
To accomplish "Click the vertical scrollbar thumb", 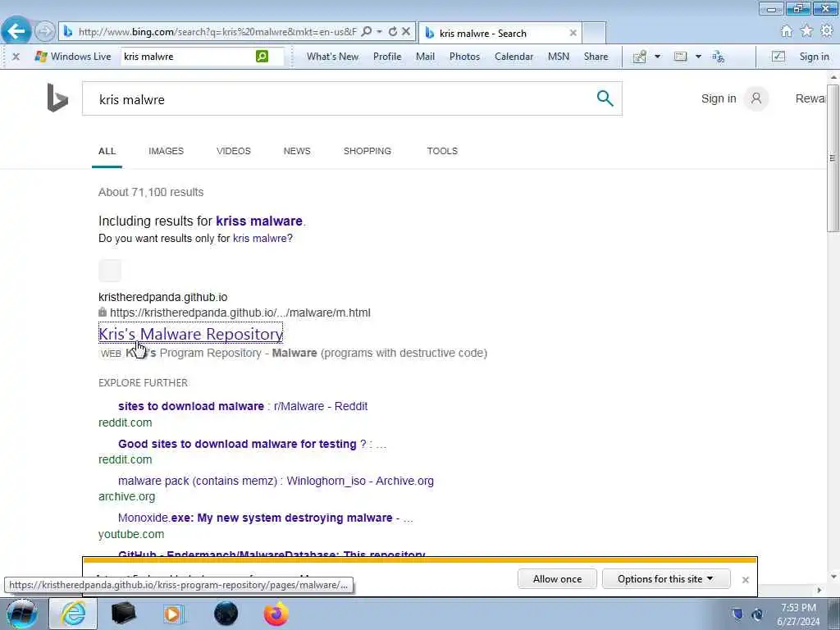I will click(x=833, y=157).
